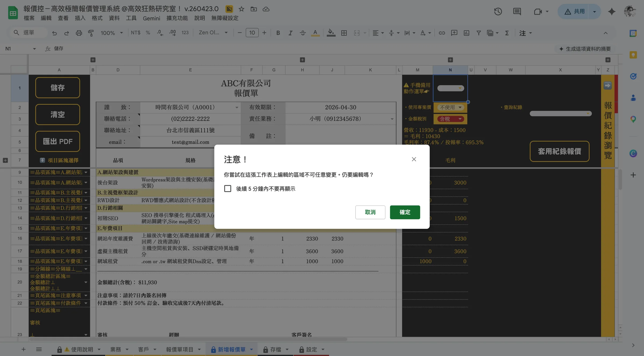The width and height of the screenshot is (644, 356).
Task: Click the 取消 button in the dialog
Action: 370,212
